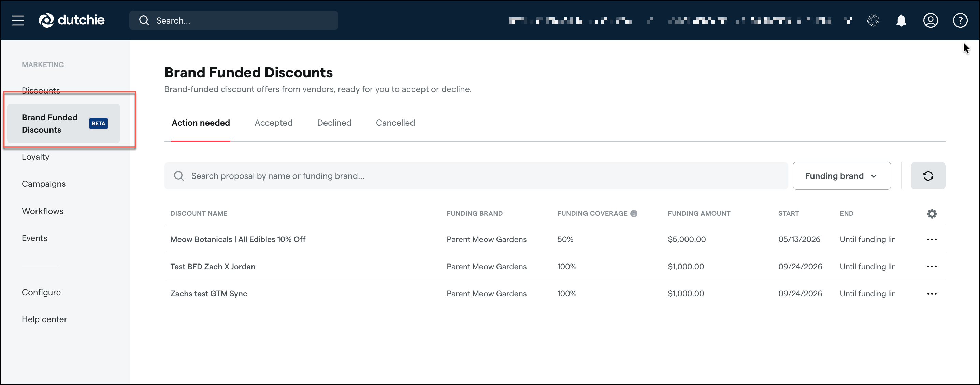Viewport: 980px width, 385px height.
Task: Open Help center in the sidebar
Action: click(44, 319)
